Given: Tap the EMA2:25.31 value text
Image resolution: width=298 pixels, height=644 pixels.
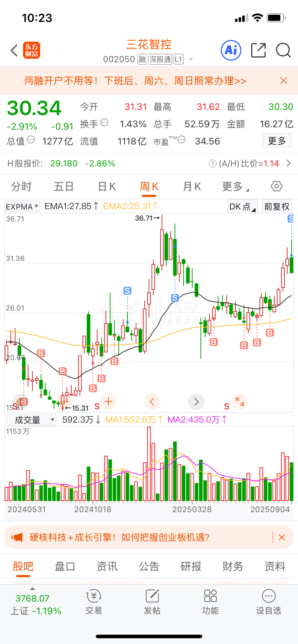Looking at the screenshot, I should click(x=130, y=206).
